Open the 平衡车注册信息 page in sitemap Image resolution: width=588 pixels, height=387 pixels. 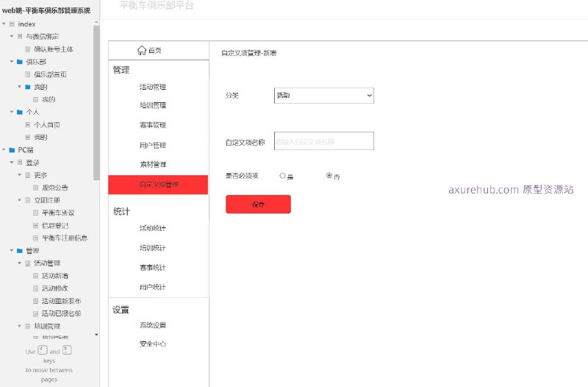coord(65,238)
